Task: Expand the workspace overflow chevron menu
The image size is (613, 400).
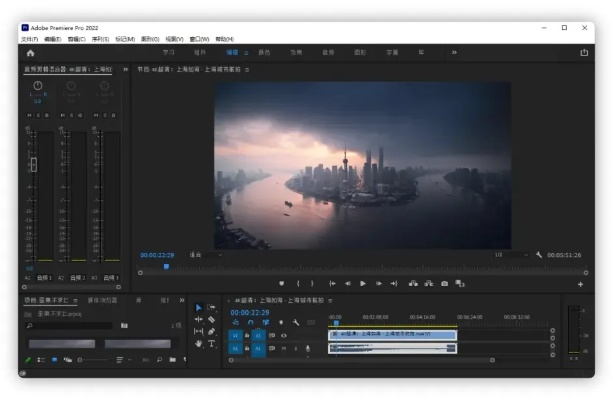Action: (454, 52)
